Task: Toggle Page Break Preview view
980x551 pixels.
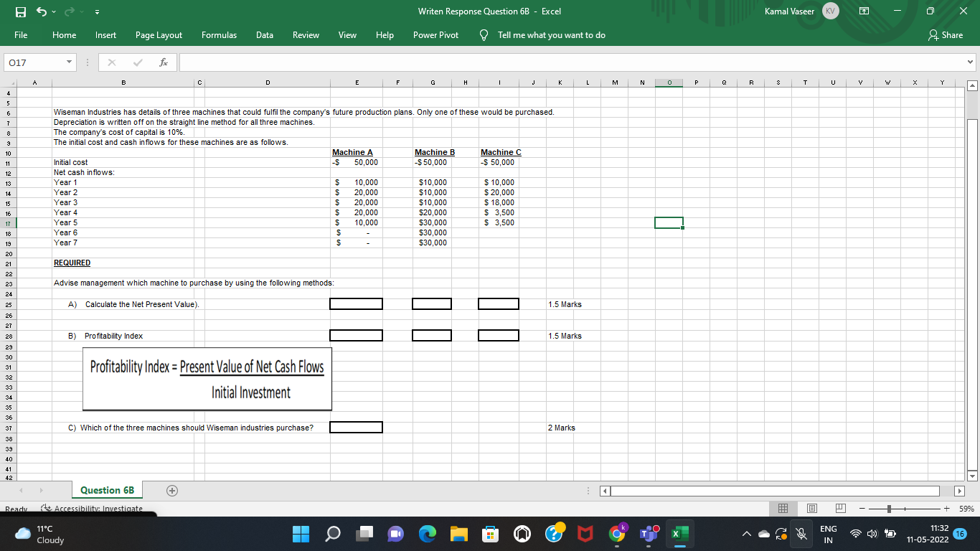Action: pyautogui.click(x=839, y=508)
